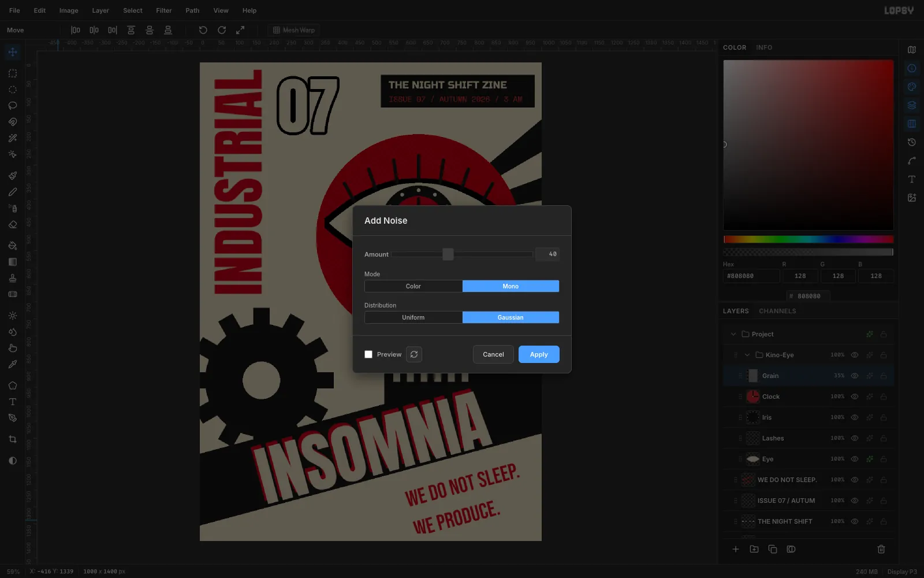This screenshot has width=924, height=578.
Task: Select the Clone Stamp tool
Action: point(13,278)
